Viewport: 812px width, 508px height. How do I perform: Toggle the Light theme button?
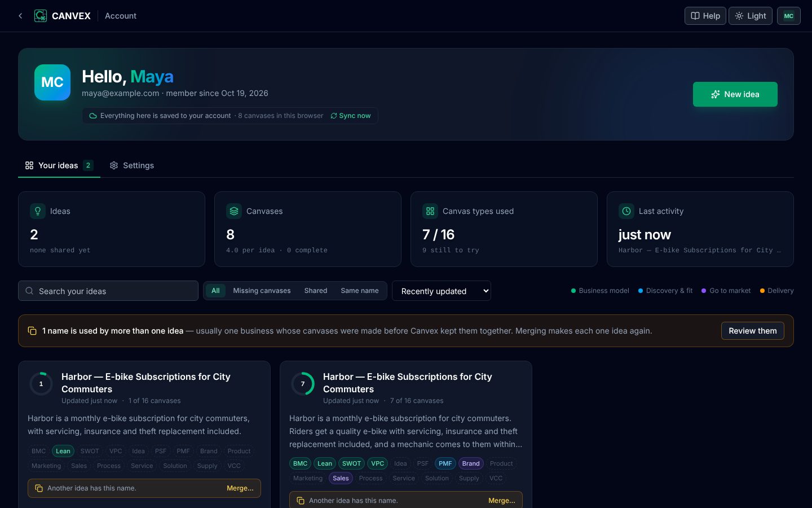(x=751, y=16)
